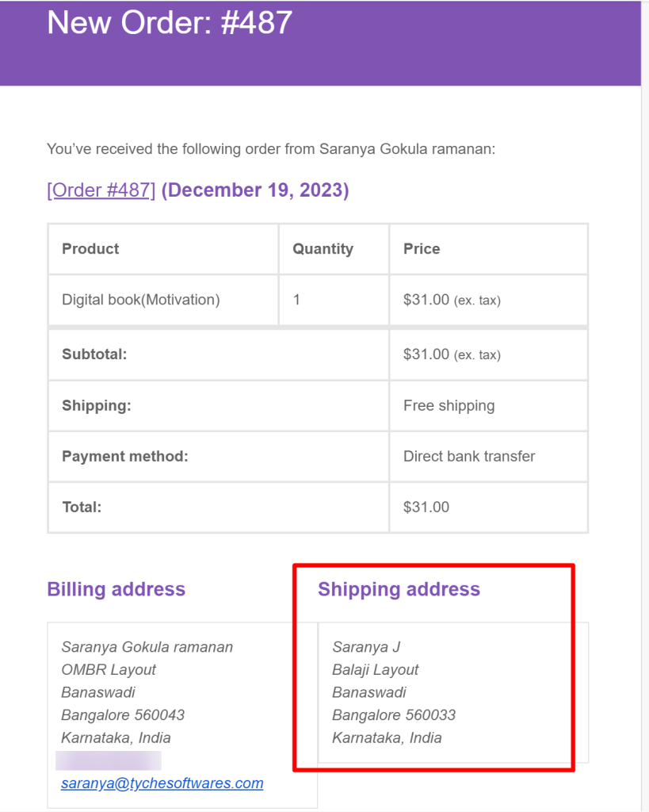Click the Payment method label
Image resolution: width=649 pixels, height=812 pixels.
tap(125, 456)
